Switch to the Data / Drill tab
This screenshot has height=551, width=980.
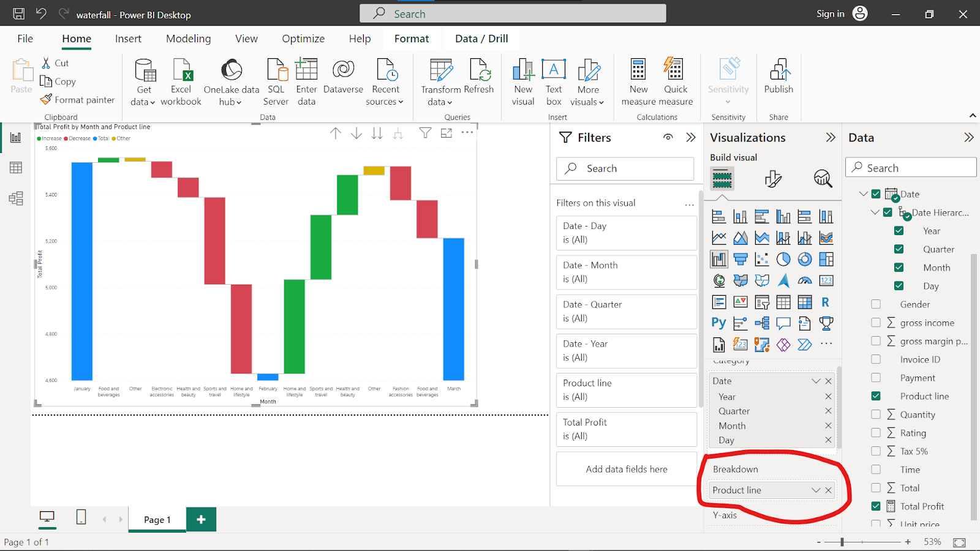(x=481, y=39)
